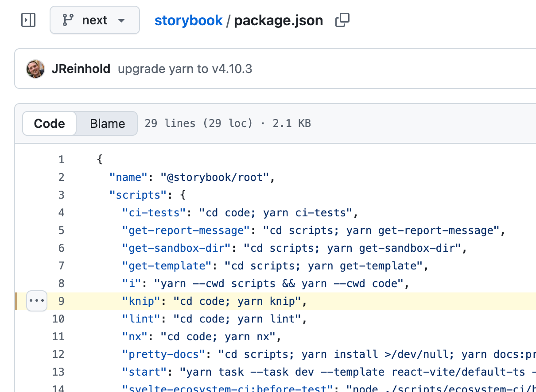Click the "cd code; yarn nx" value
536x392 pixels.
coord(218,336)
